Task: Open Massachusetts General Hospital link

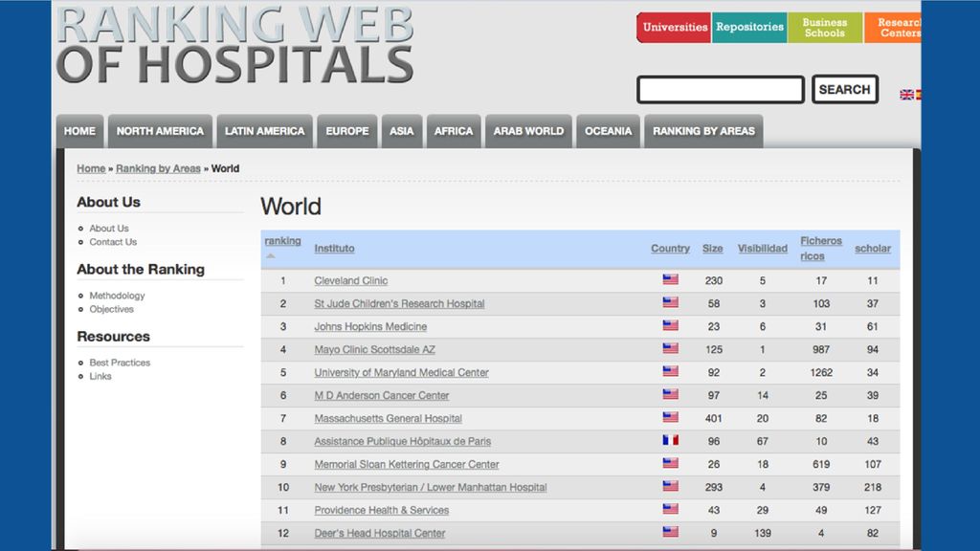Action: tap(389, 419)
